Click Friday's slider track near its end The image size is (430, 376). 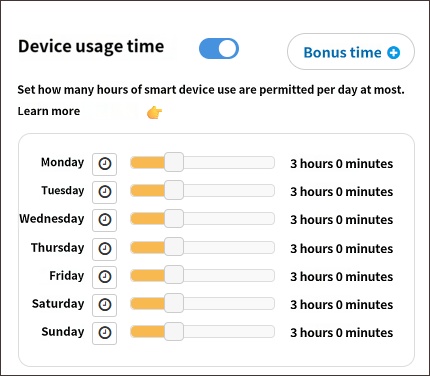click(267, 276)
